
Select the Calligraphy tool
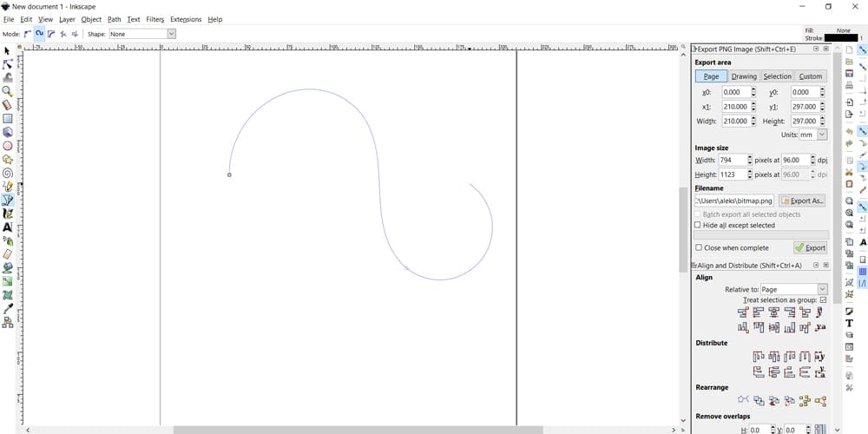pos(7,214)
